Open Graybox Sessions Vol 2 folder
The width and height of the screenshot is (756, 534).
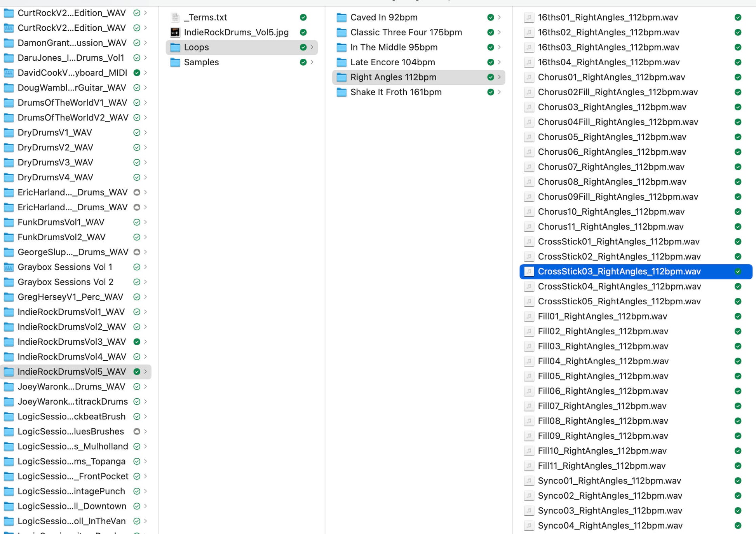point(65,282)
